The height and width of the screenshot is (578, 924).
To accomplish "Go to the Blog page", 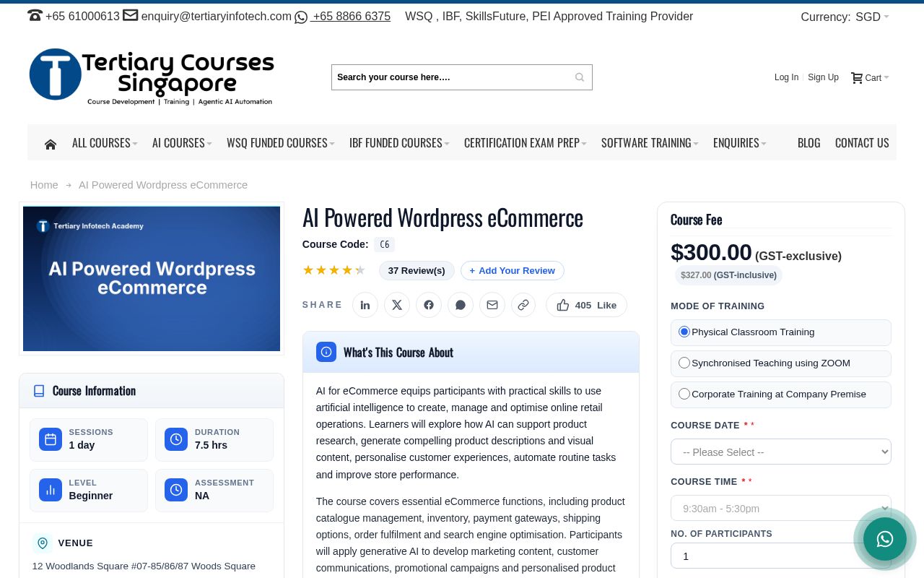I will coord(808,143).
